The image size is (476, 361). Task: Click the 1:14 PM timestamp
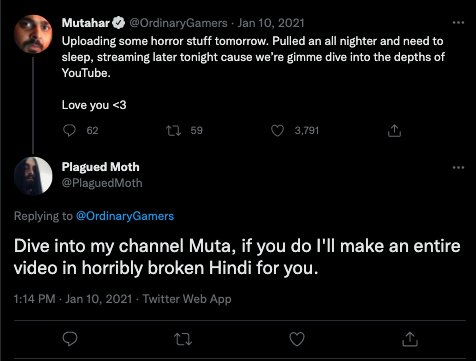[34, 299]
